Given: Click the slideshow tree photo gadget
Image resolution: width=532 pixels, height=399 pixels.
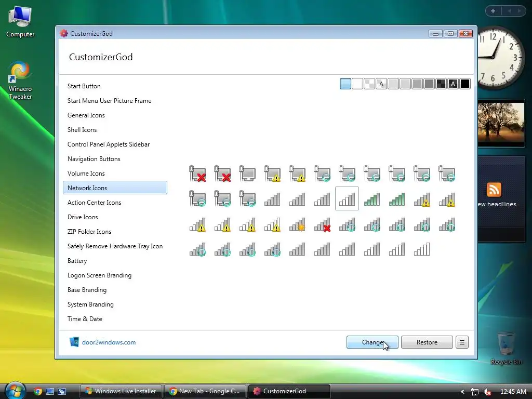Looking at the screenshot, I should (501, 123).
